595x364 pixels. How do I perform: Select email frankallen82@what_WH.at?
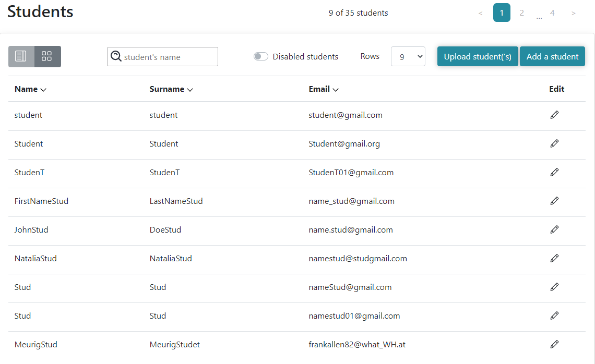click(x=357, y=345)
